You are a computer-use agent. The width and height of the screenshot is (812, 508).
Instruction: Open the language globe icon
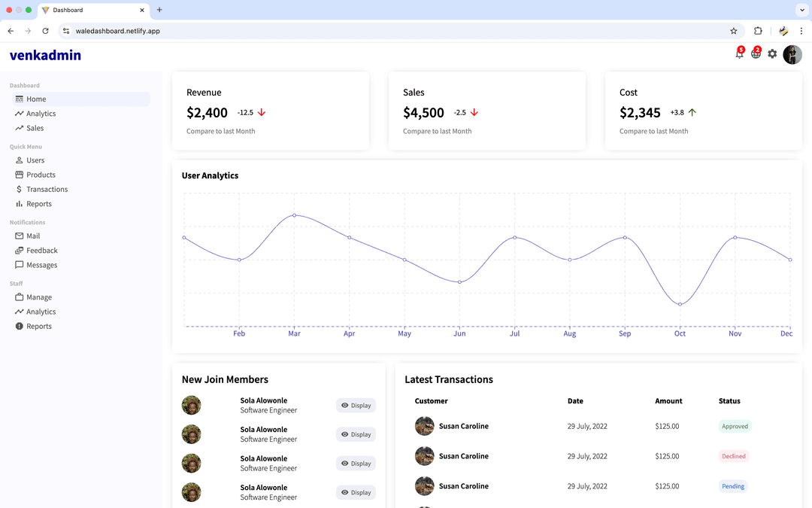pyautogui.click(x=756, y=54)
